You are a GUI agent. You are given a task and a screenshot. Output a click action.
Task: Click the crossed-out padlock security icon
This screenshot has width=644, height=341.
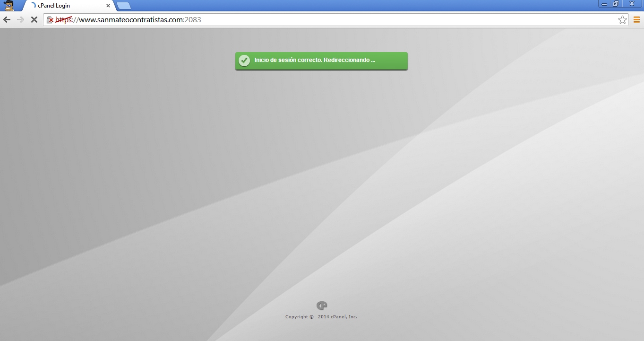point(49,20)
